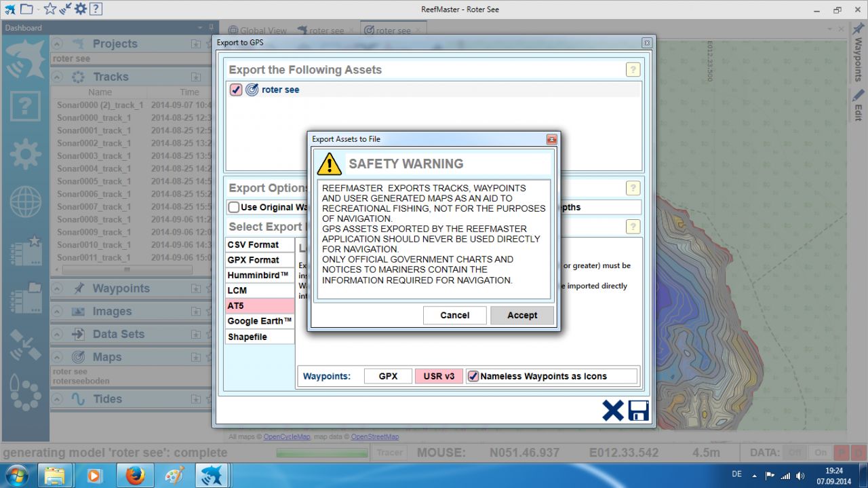Click the roter see map target icon
Viewport: 868px width, 488px height.
pos(252,90)
